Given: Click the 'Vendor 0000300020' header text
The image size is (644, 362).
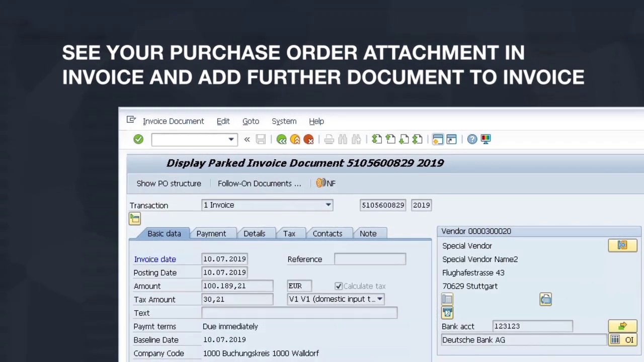Looking at the screenshot, I should tap(476, 231).
